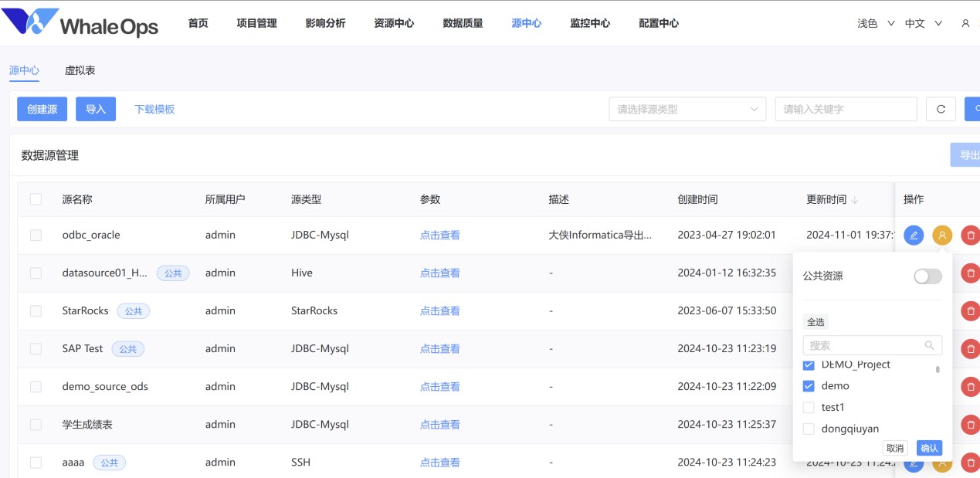Tick the checkbox for demo_source_ods
980x478 pixels.
(x=36, y=386)
